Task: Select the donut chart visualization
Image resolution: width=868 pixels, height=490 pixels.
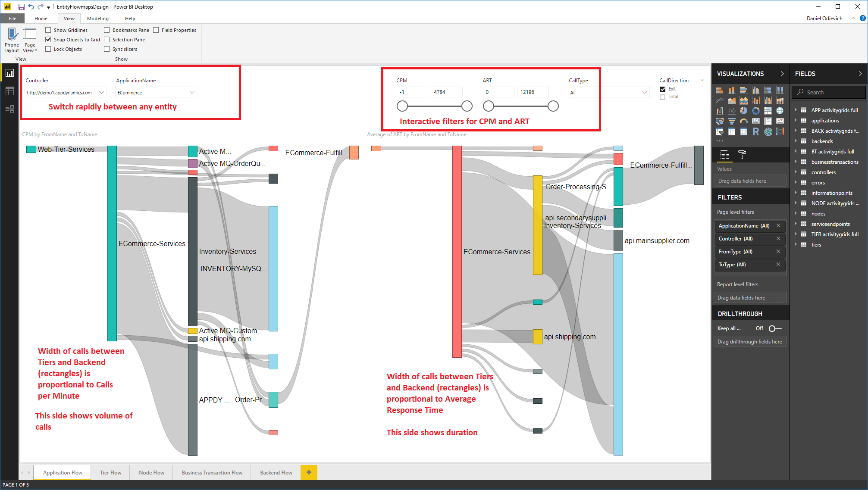Action: 756,111
